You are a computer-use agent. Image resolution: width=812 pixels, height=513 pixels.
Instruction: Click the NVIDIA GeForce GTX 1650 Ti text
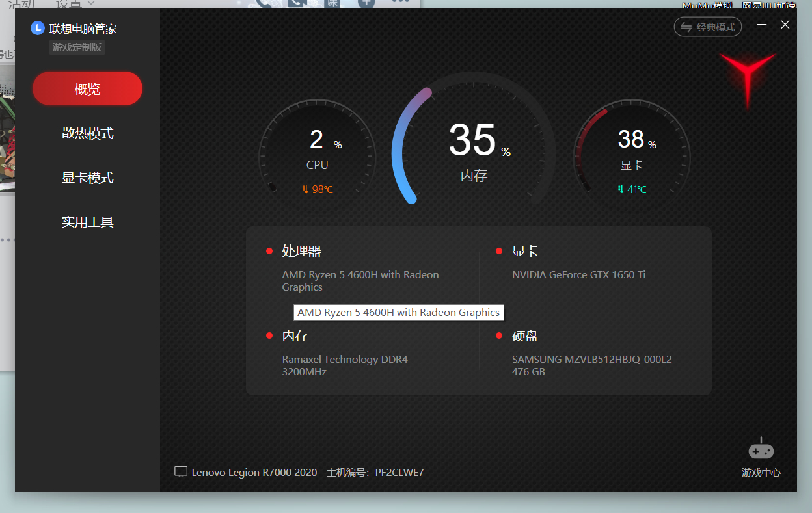pos(578,274)
